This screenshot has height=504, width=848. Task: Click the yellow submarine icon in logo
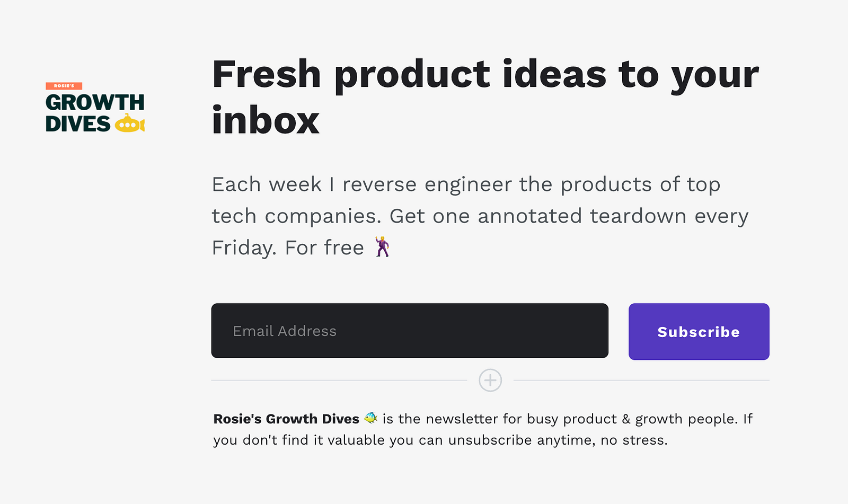129,123
